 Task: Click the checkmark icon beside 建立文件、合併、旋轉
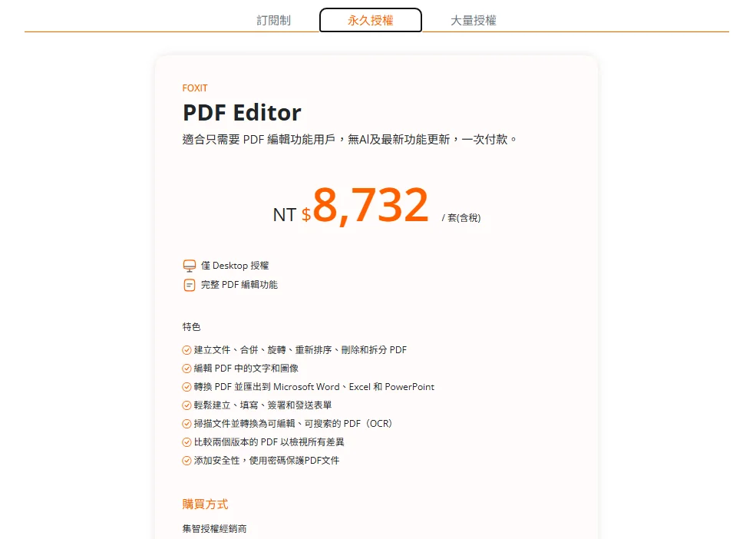click(x=187, y=350)
